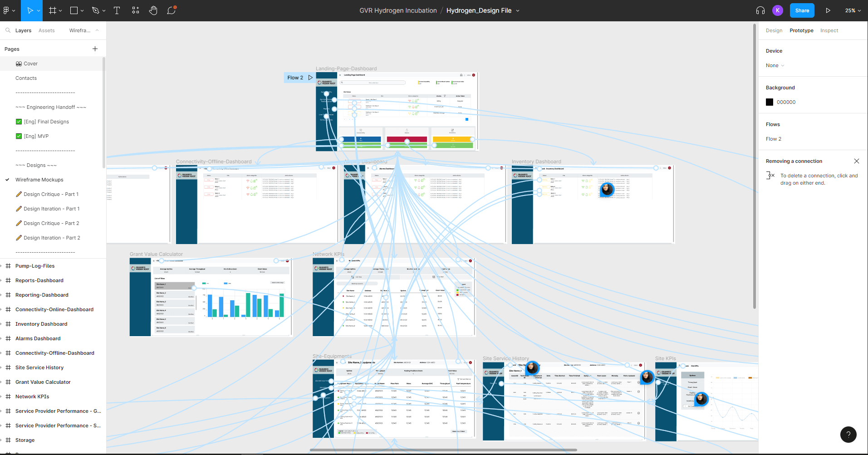Select Service Provider Performance - G... layer
This screenshot has height=455, width=868.
(58, 411)
